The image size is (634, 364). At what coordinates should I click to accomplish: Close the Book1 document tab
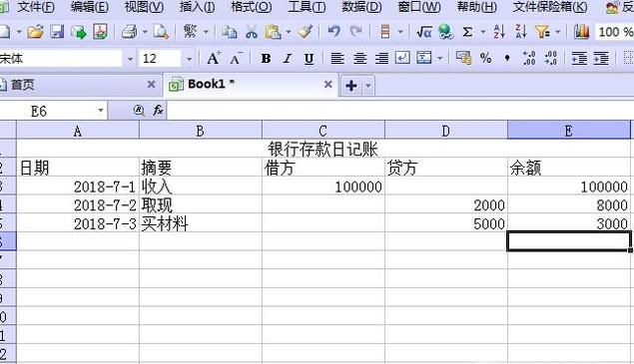327,85
